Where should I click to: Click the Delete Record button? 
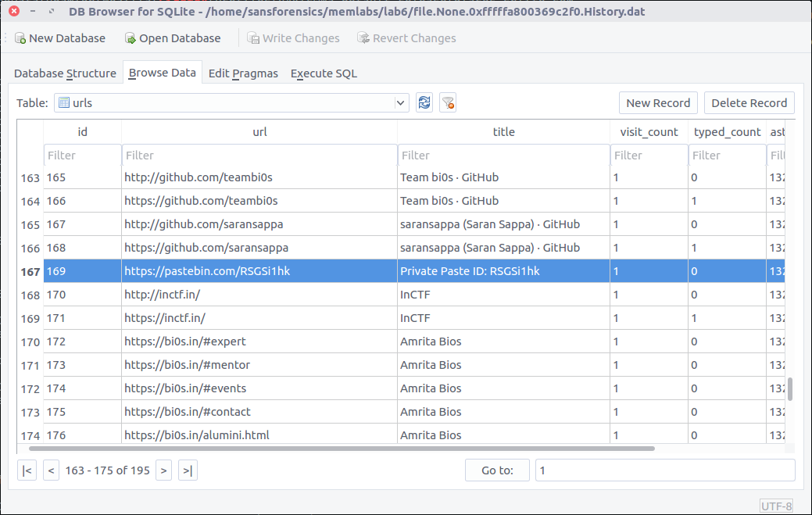[x=749, y=102]
